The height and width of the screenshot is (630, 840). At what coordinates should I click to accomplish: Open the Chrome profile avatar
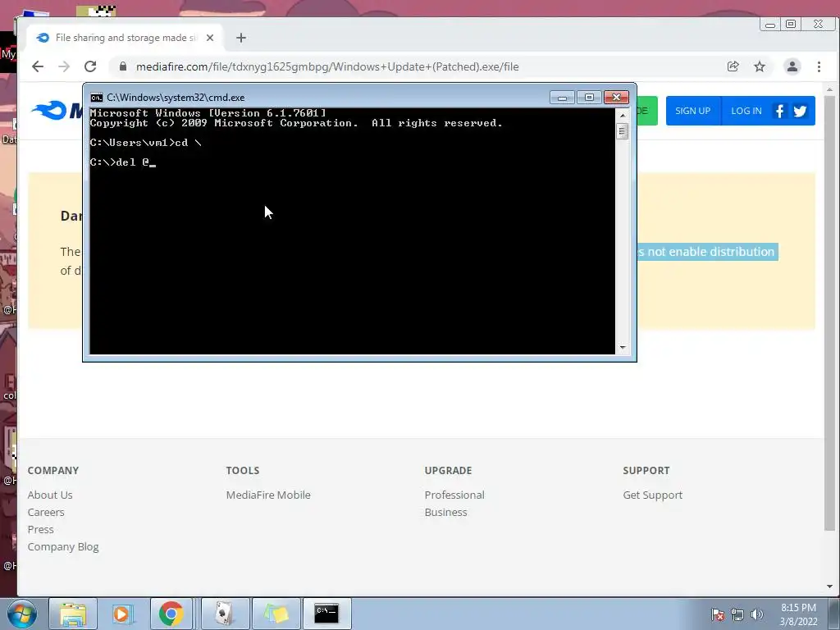coord(792,66)
